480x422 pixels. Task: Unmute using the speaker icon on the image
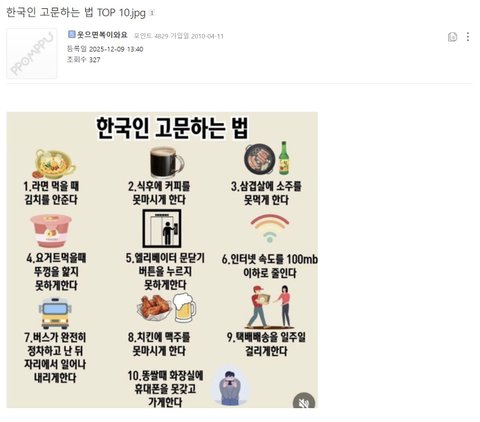coord(304,403)
